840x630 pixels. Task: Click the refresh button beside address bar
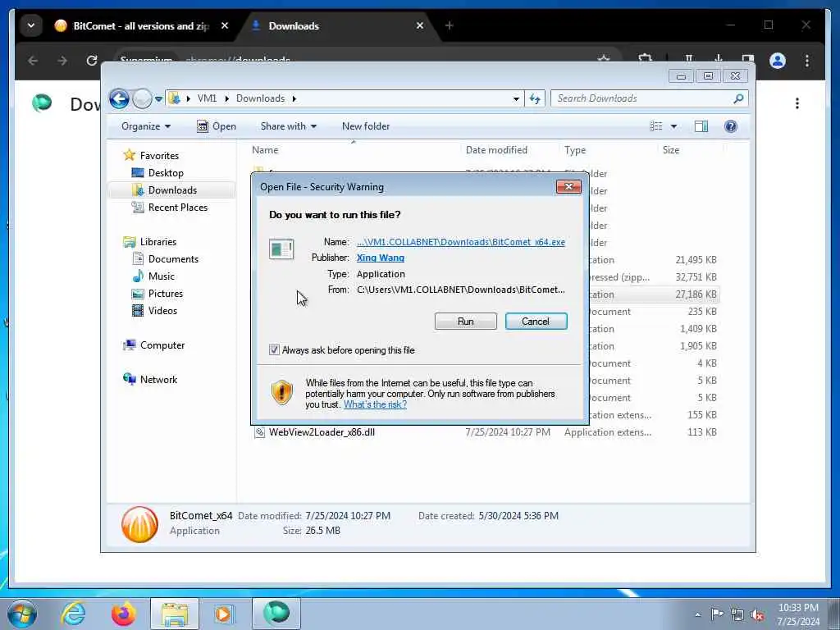click(535, 98)
